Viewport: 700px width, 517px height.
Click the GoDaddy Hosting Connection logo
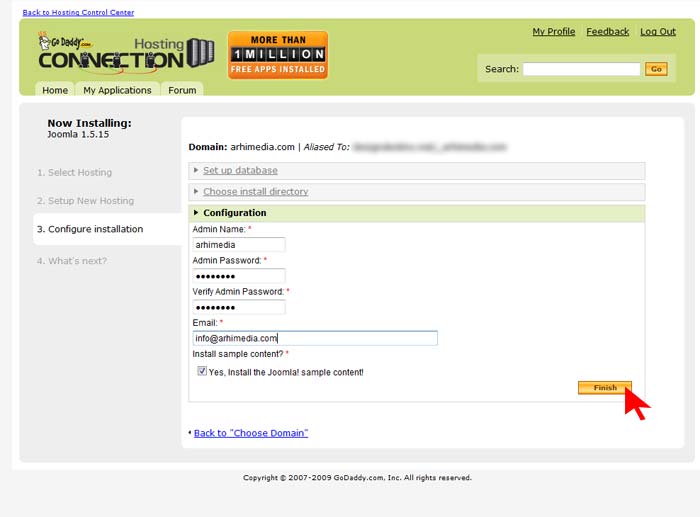[x=126, y=53]
